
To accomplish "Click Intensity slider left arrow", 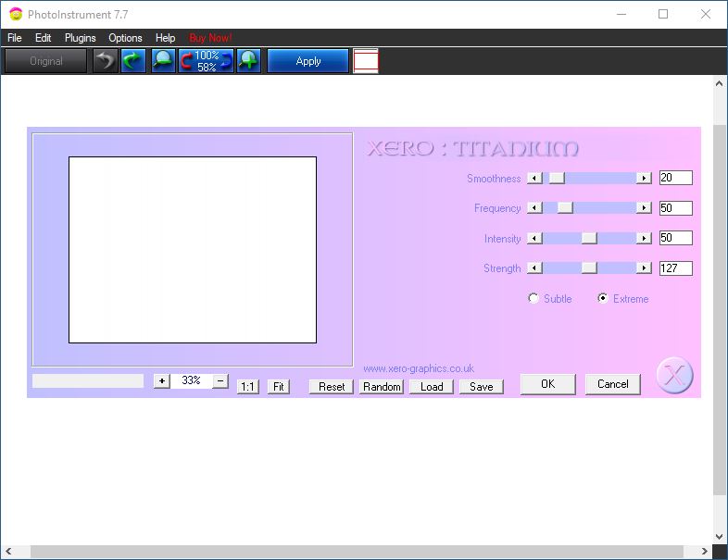I will (534, 238).
